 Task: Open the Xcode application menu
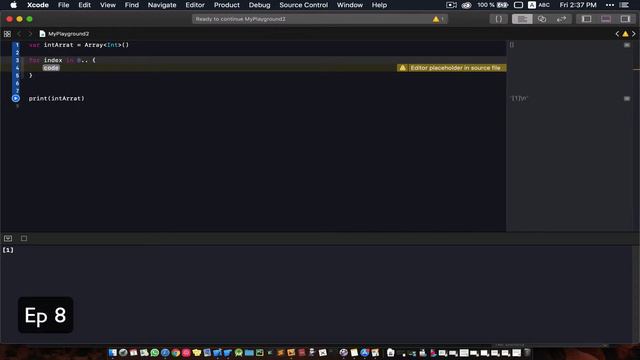38,5
